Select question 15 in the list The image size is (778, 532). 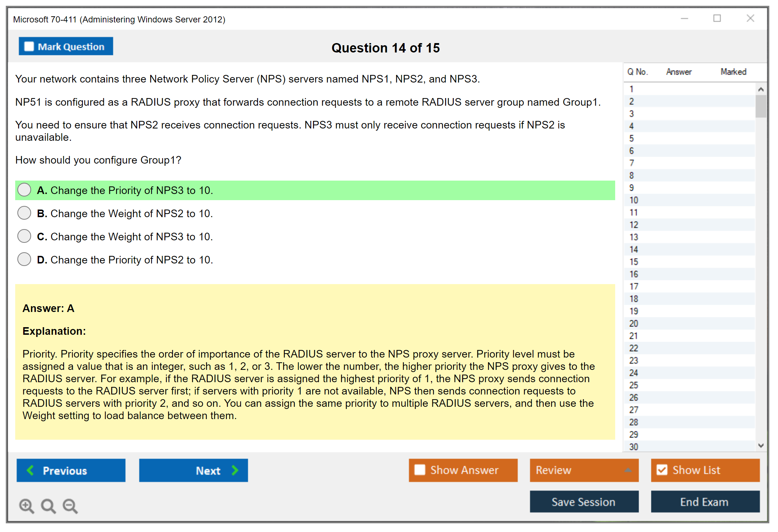(x=634, y=262)
